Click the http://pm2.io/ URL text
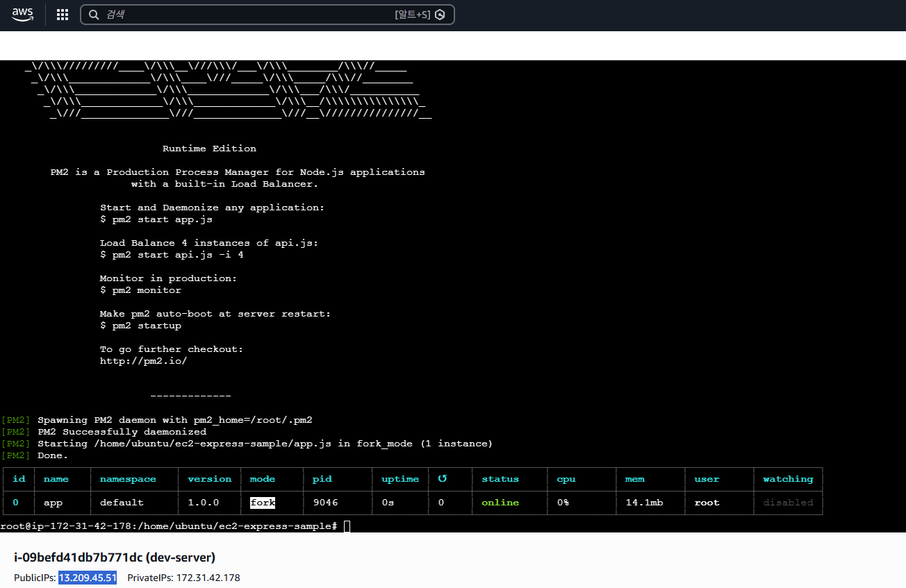The image size is (906, 588). (144, 361)
